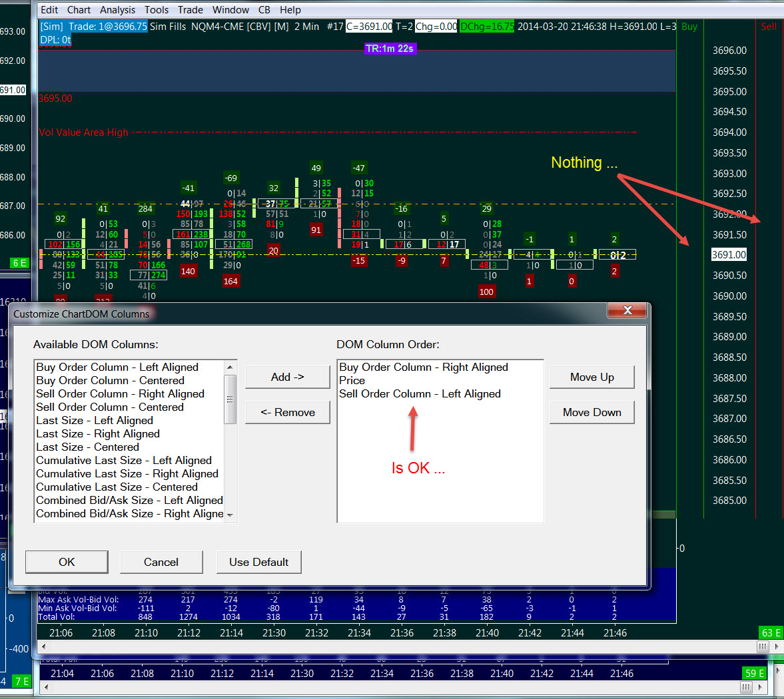
Task: Open the CB menu
Action: click(264, 9)
